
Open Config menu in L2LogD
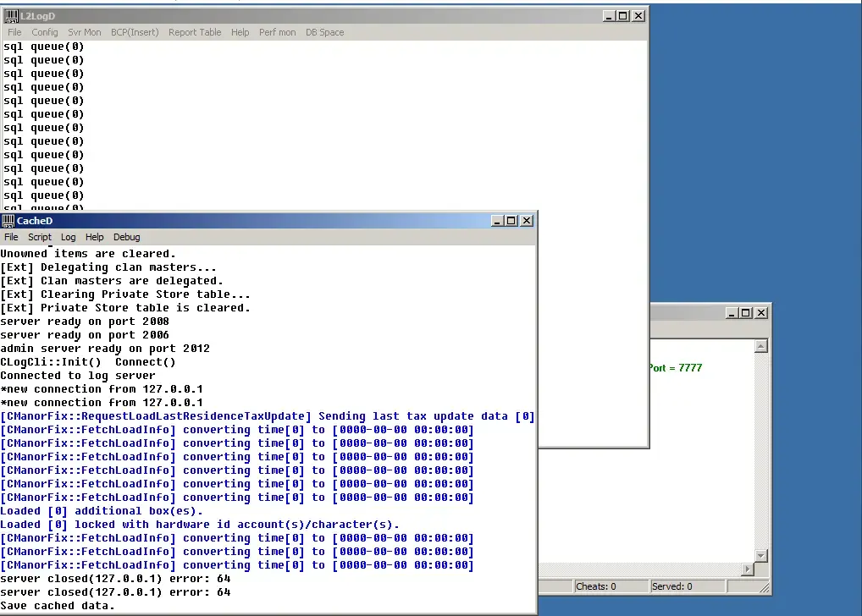[45, 32]
